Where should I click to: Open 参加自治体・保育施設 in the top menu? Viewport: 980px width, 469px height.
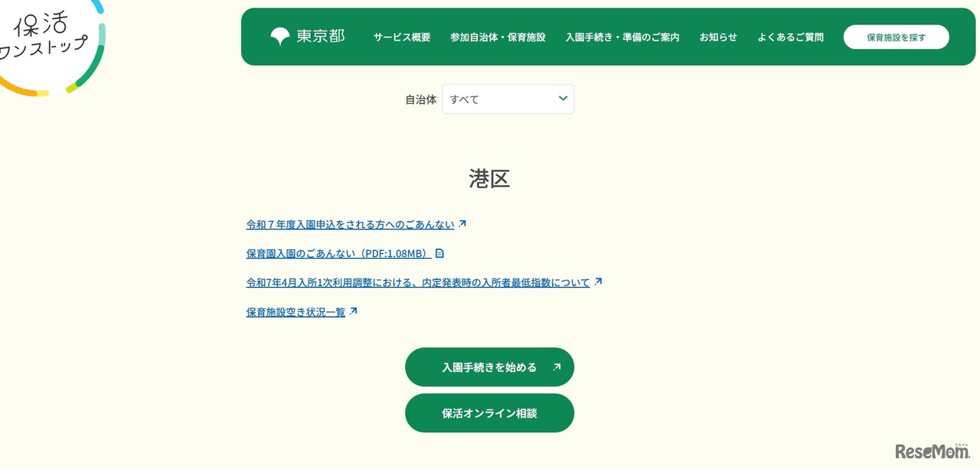click(498, 37)
